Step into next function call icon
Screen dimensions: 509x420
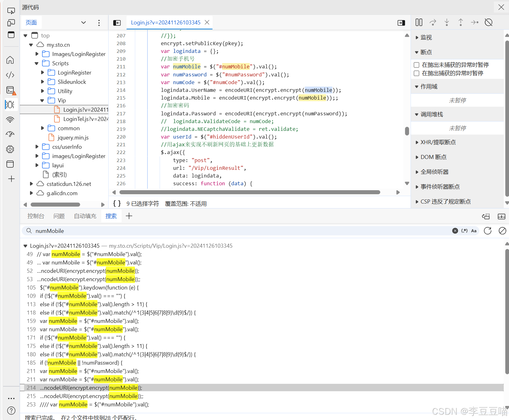point(447,22)
